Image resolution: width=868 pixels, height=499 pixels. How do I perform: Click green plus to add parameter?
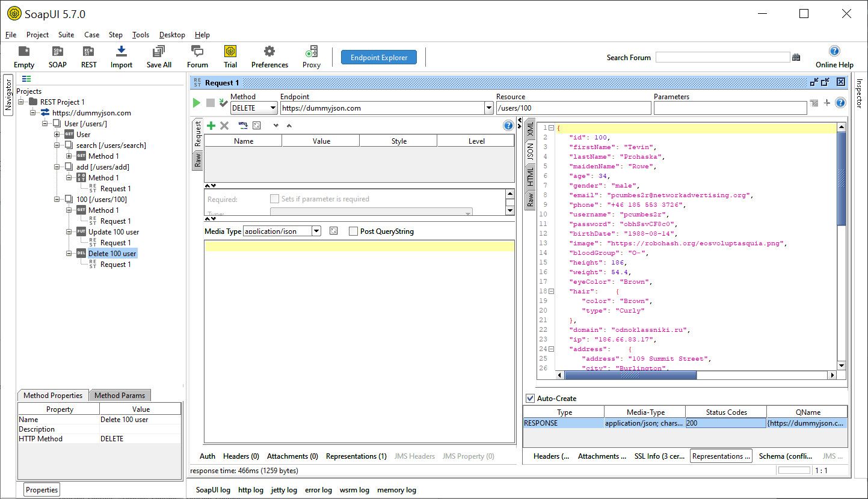211,126
